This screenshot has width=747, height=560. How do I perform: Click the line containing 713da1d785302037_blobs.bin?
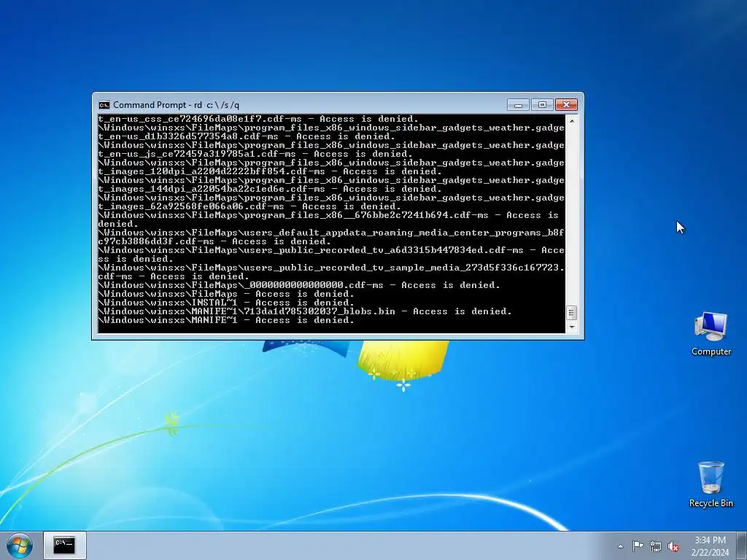[x=305, y=311]
